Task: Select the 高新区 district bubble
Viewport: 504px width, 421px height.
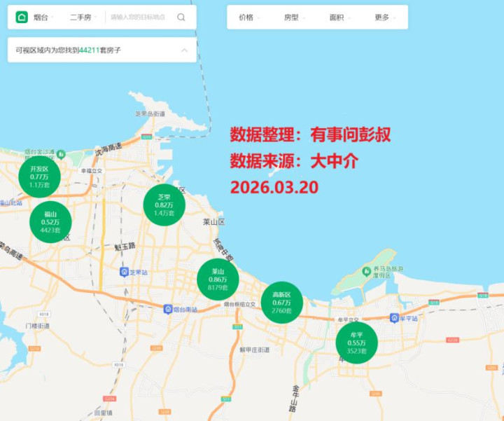Action: click(x=281, y=302)
